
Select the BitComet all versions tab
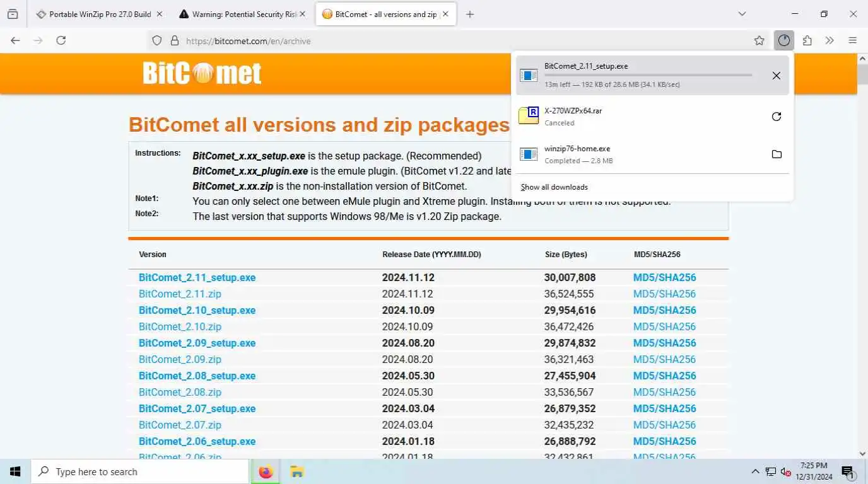coord(386,14)
